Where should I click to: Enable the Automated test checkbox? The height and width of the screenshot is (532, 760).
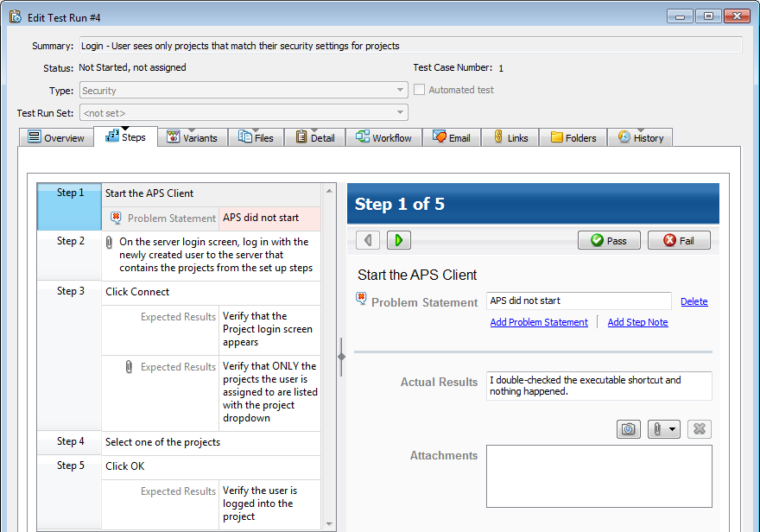(x=420, y=90)
